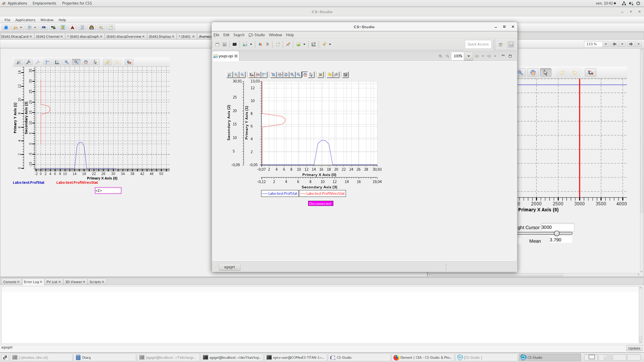
Task: Click rubberband zoom in the youpi.opi plot toolbar
Action: (x=273, y=75)
